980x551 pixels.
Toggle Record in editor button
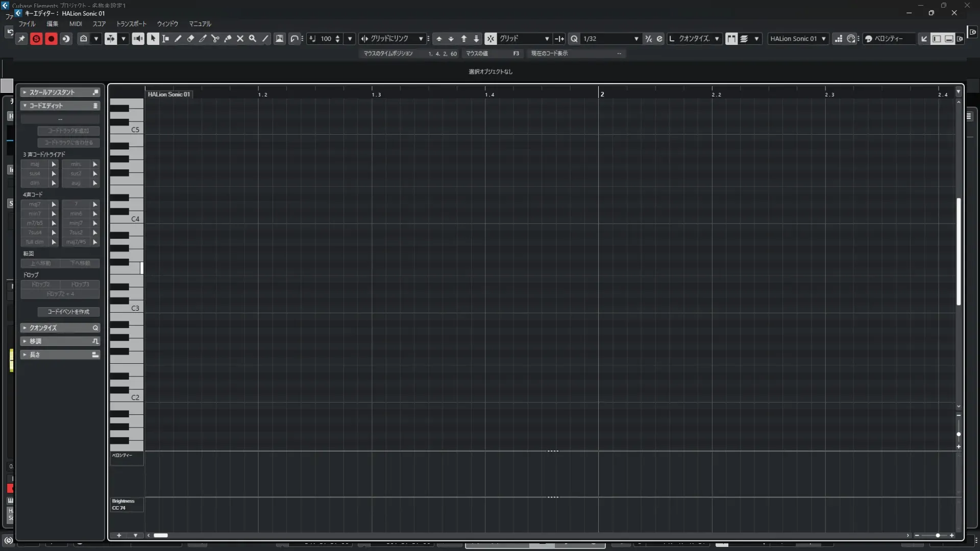(51, 39)
